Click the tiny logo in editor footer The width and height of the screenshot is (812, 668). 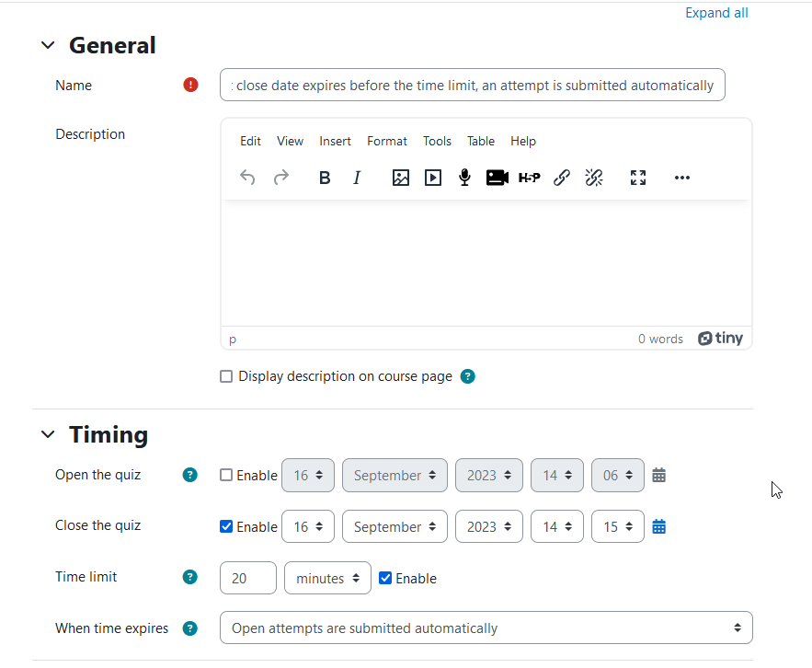(720, 339)
